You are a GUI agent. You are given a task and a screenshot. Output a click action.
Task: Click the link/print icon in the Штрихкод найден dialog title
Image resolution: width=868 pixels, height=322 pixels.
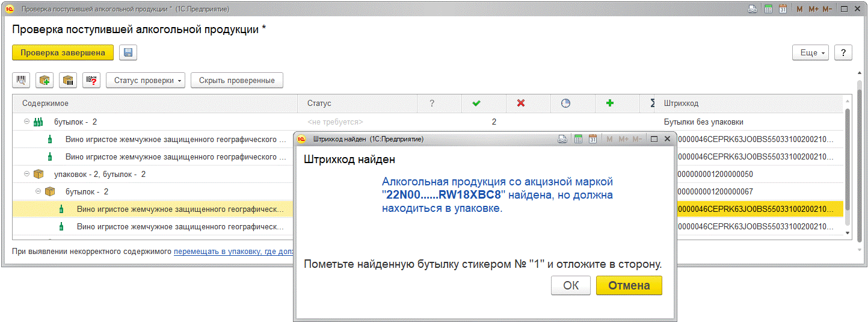pos(562,139)
